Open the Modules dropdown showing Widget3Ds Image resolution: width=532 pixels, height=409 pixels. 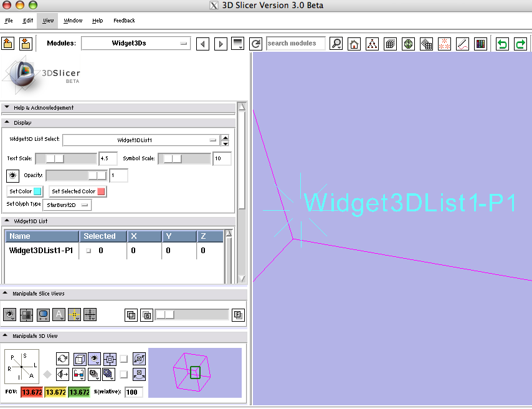(136, 44)
